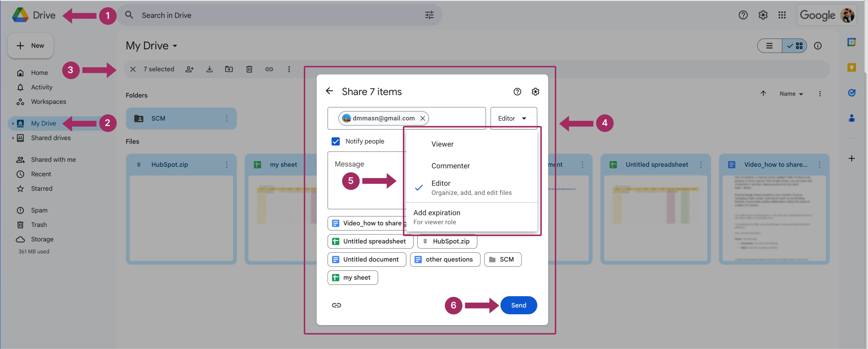Select Editor role option
This screenshot has width=868, height=349.
coord(472,188)
